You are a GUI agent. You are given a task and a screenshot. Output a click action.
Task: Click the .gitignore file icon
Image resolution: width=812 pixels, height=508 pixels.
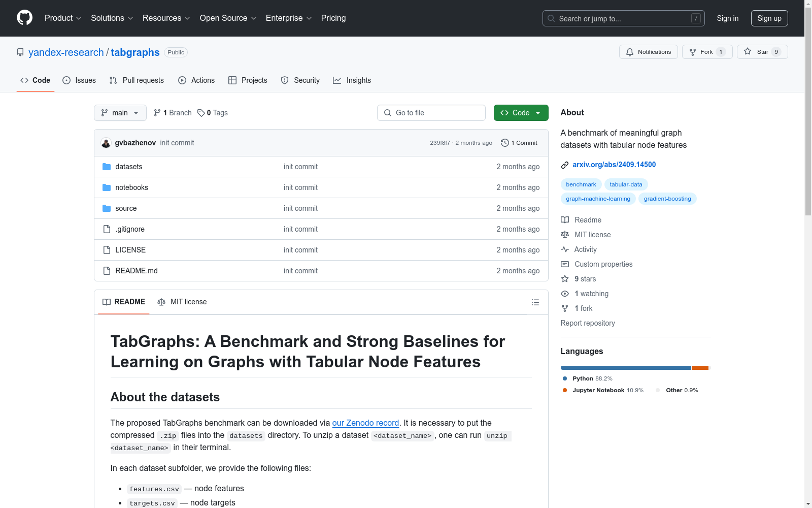107,229
